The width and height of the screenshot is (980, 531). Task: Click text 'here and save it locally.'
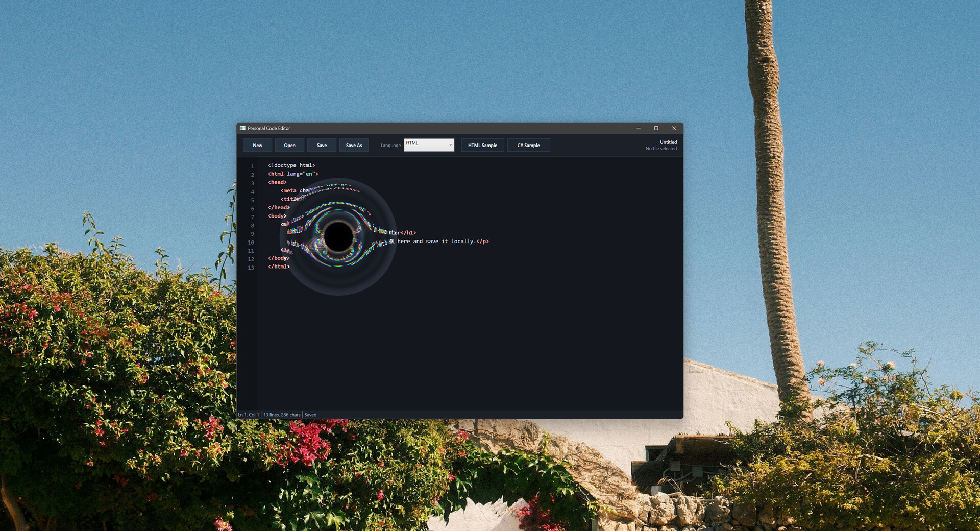(x=436, y=241)
